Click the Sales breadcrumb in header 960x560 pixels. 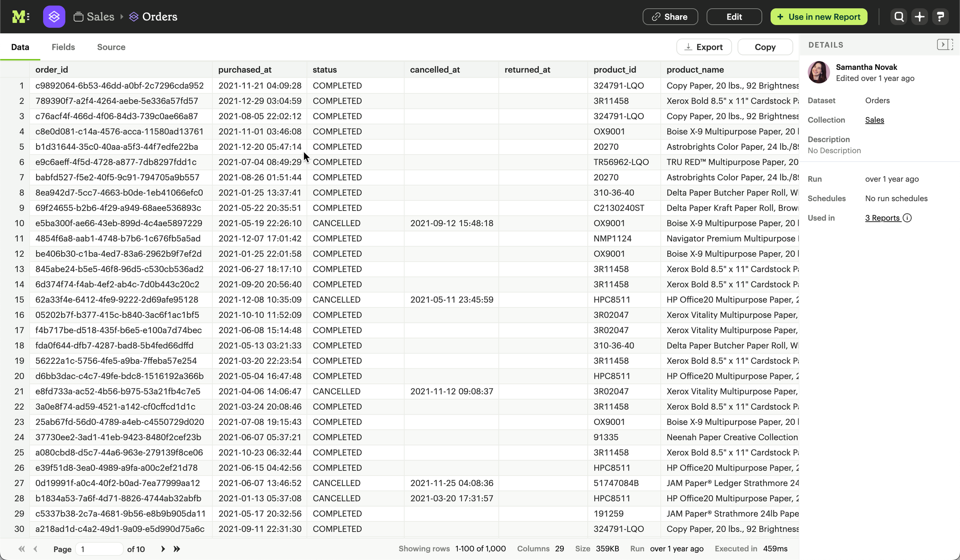point(100,17)
